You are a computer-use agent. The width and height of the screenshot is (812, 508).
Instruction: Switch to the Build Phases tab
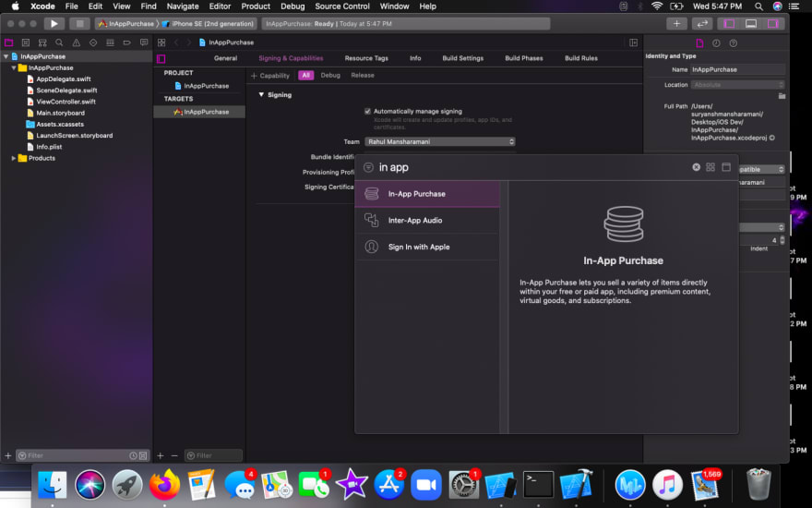[x=524, y=58]
